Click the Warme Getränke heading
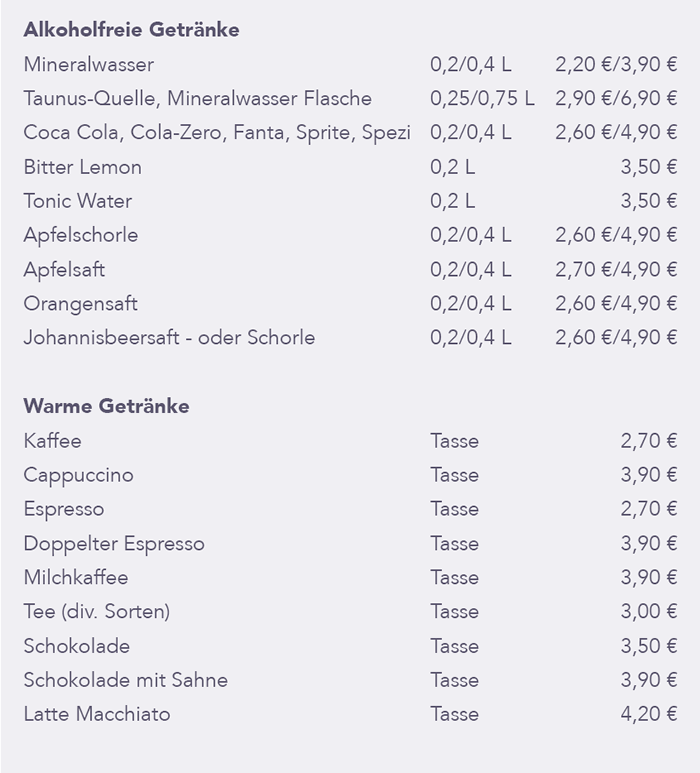Viewport: 700px width, 773px height. [106, 406]
